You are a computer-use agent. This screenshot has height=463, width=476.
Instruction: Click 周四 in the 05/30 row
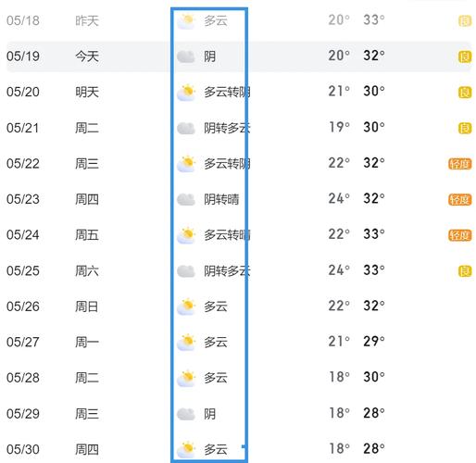coord(87,450)
